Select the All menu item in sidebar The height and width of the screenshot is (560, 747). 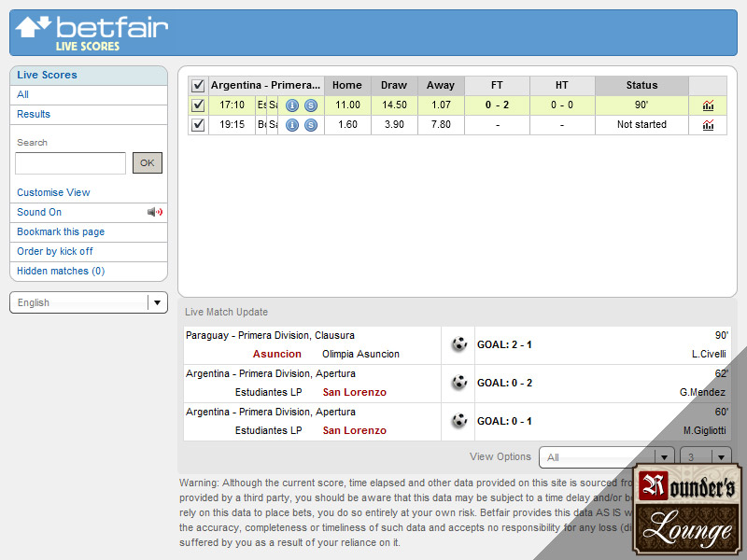22,94
